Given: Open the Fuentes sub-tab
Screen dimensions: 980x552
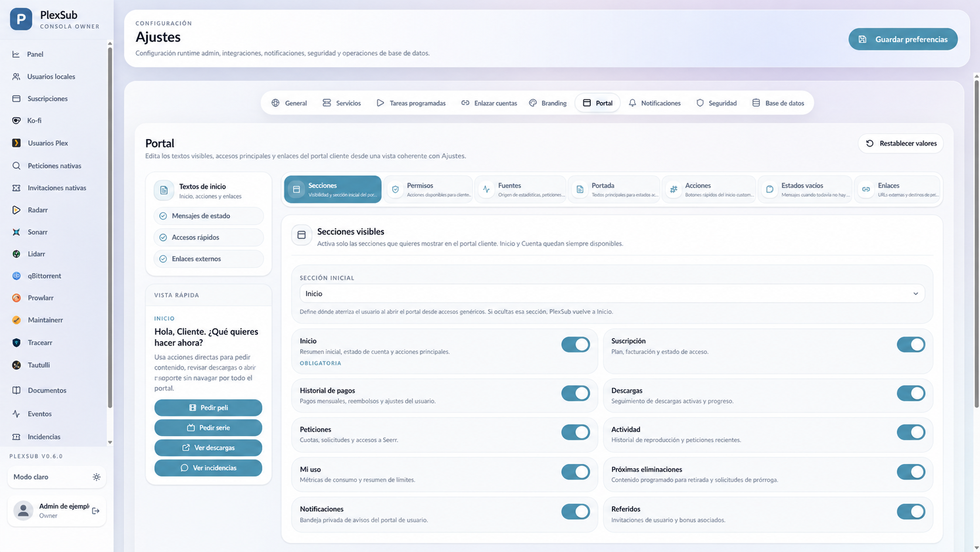Looking at the screenshot, I should [521, 189].
